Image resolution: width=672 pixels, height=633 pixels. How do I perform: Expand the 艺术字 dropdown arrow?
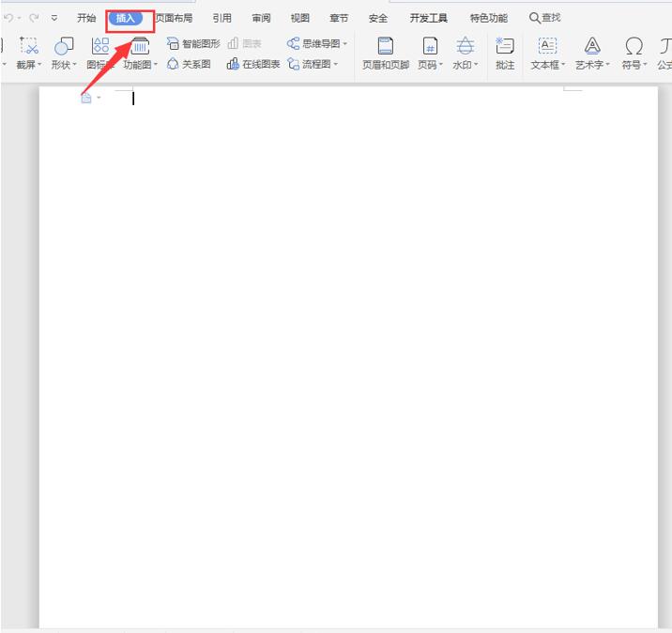click(608, 65)
